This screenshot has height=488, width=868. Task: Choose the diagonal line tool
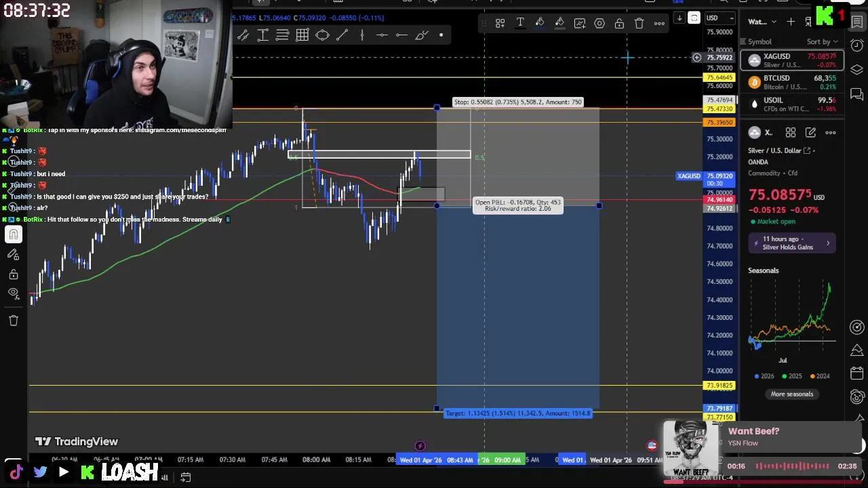tap(342, 35)
